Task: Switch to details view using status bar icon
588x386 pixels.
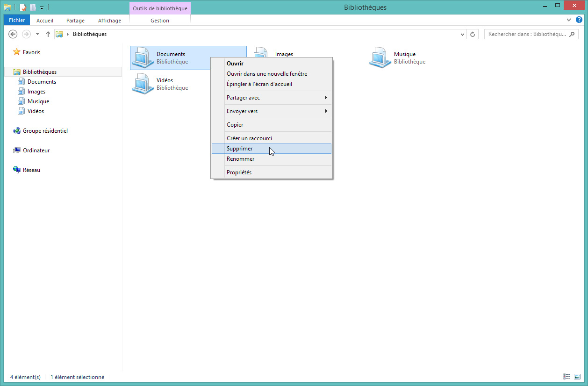Action: 567,377
